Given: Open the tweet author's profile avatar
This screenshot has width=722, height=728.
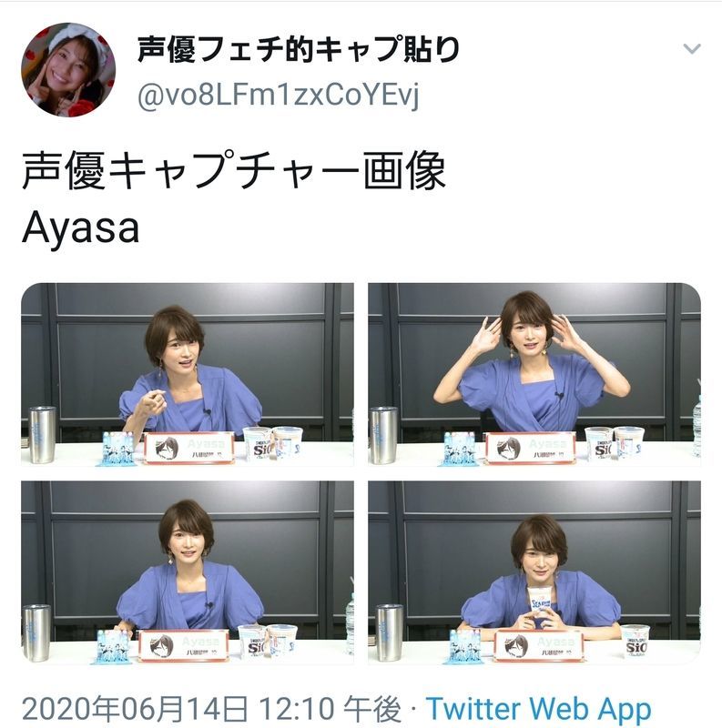Looking at the screenshot, I should click(68, 70).
